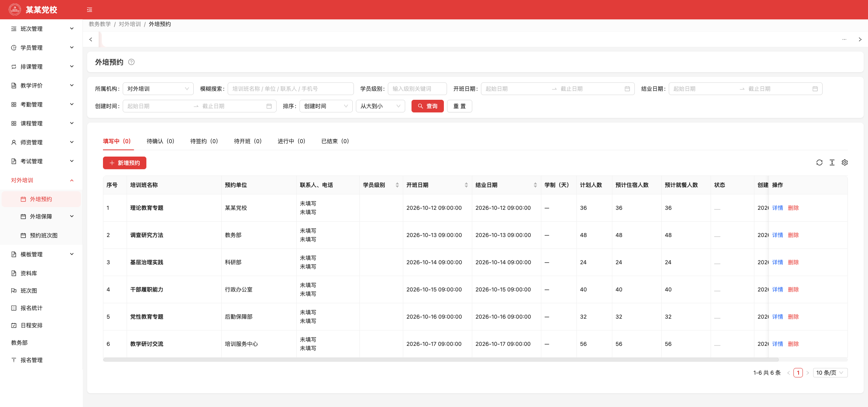868x407 pixels.
Task: Open calendar icon in 创建时间 range field
Action: (x=269, y=106)
